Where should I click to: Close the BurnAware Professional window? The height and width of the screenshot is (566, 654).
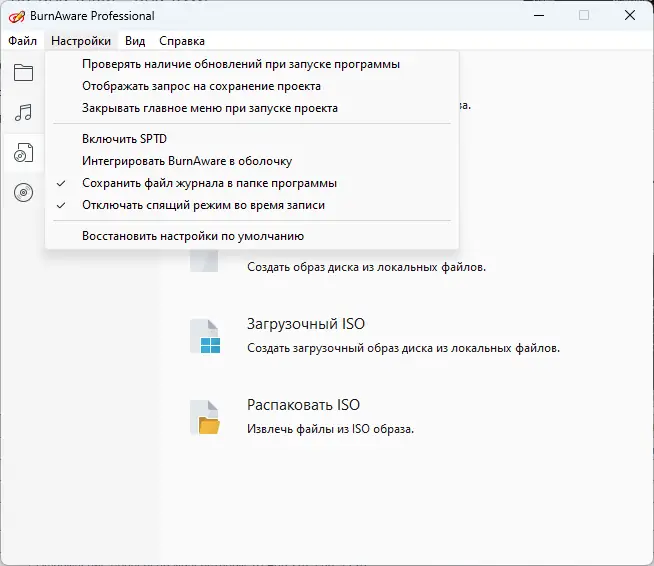tap(630, 15)
